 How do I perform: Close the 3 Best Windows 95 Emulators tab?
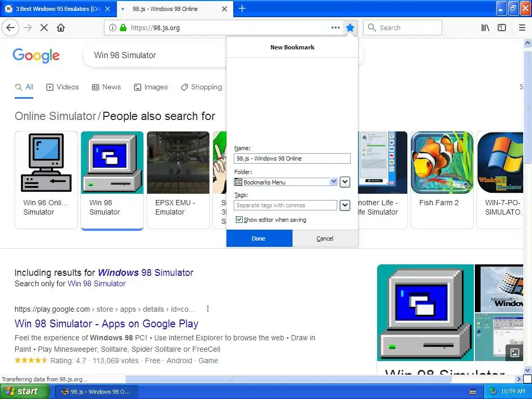tap(108, 9)
